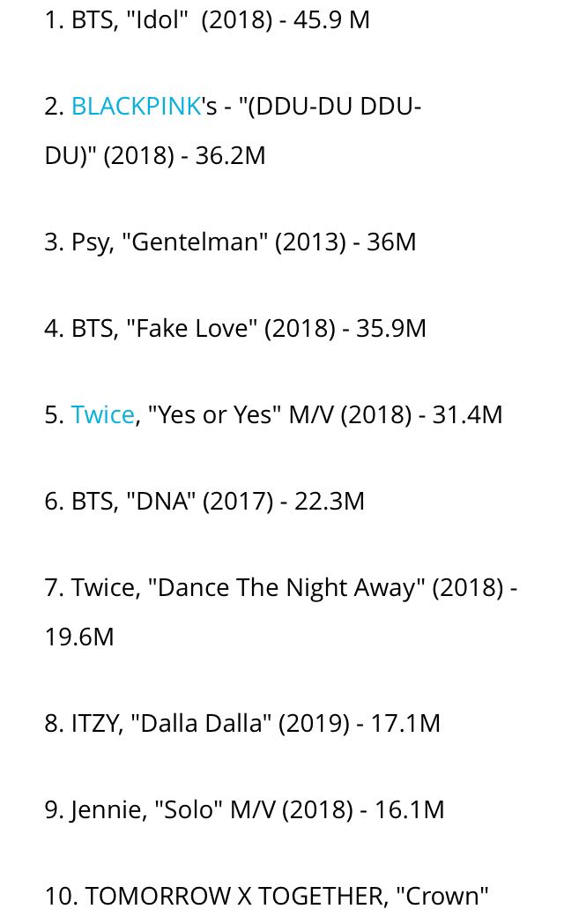The width and height of the screenshot is (564, 924).
Task: Click "Dance The Night Away" song title
Action: (x=286, y=587)
